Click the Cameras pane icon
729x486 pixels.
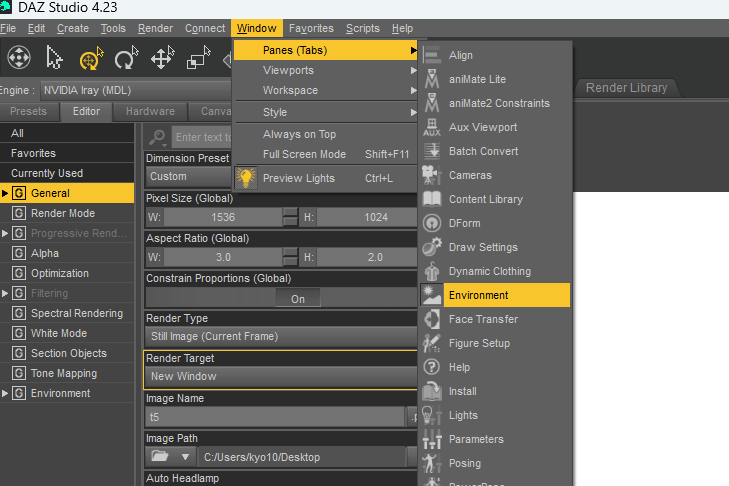click(x=432, y=175)
